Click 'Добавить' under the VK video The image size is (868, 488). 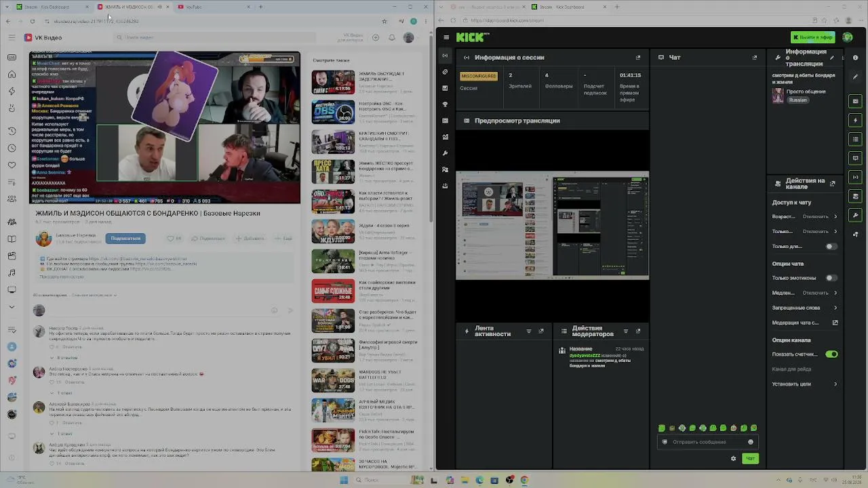click(x=250, y=239)
